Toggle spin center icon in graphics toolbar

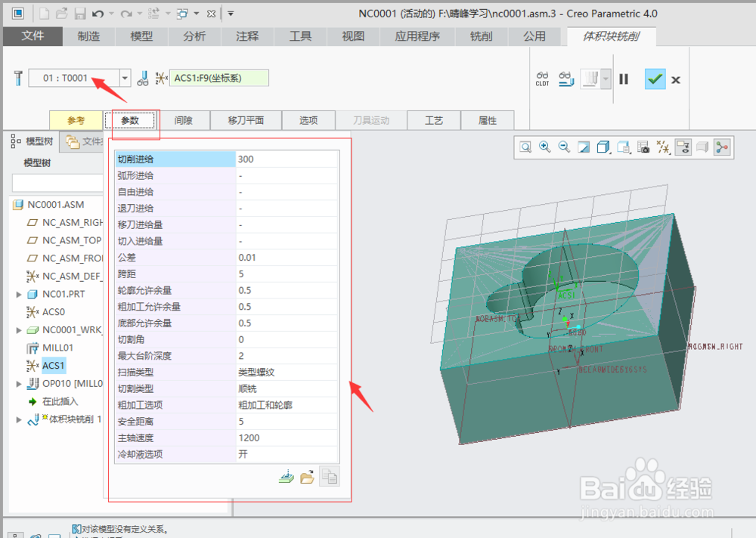tap(722, 147)
